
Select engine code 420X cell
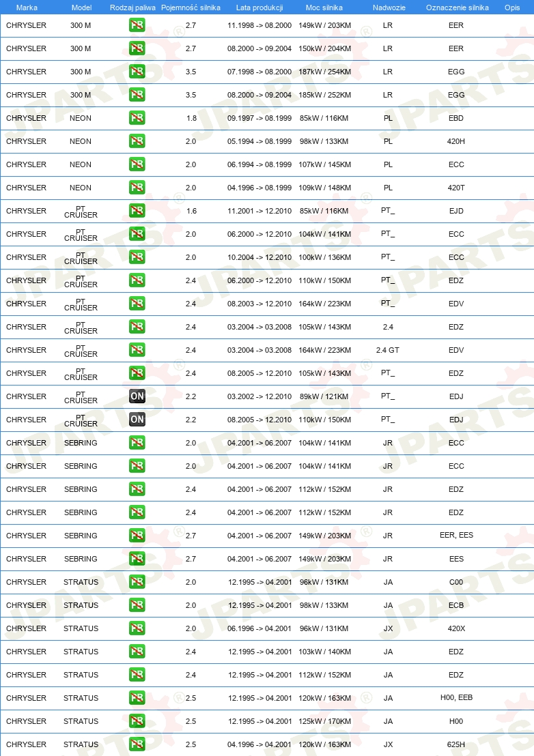point(456,628)
